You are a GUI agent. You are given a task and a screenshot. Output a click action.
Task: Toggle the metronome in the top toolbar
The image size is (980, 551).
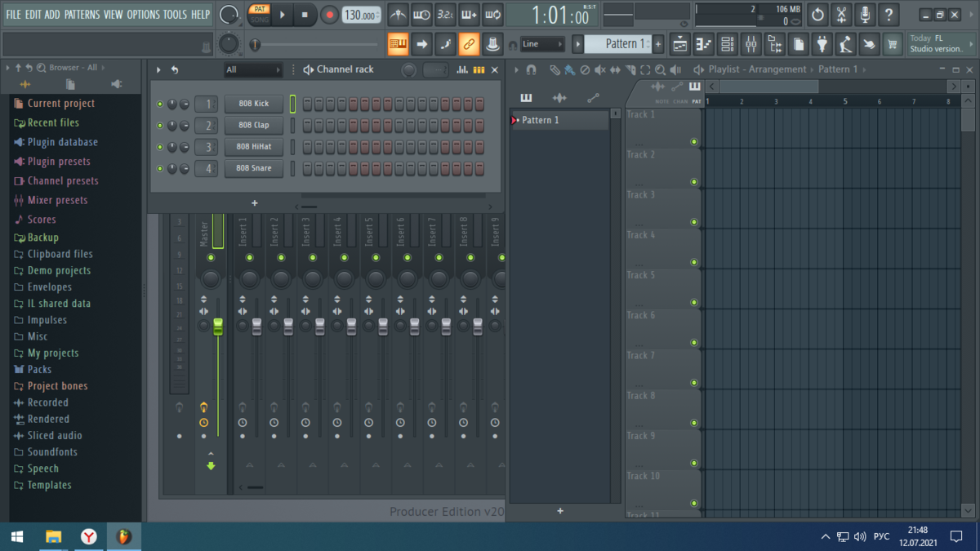(x=398, y=15)
